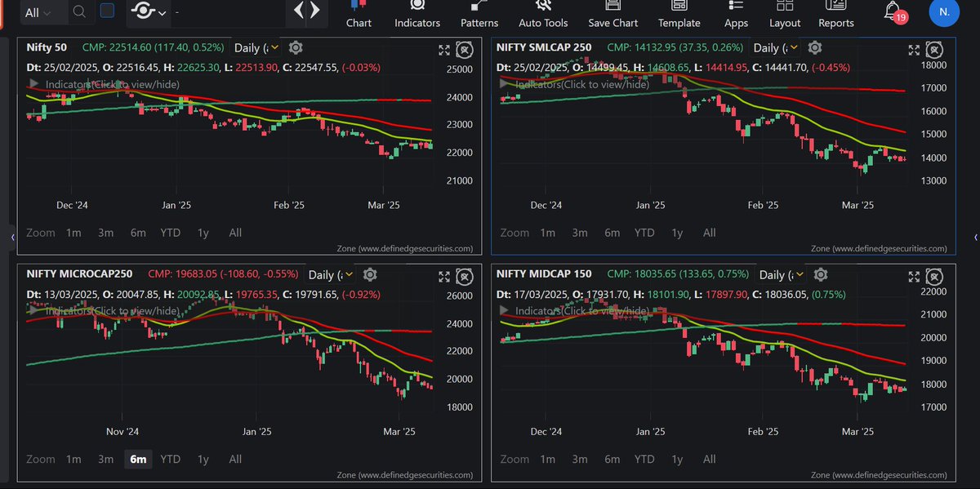Viewport: 980px width, 489px height.
Task: Click the symbol search magnifier icon
Action: pos(78,11)
